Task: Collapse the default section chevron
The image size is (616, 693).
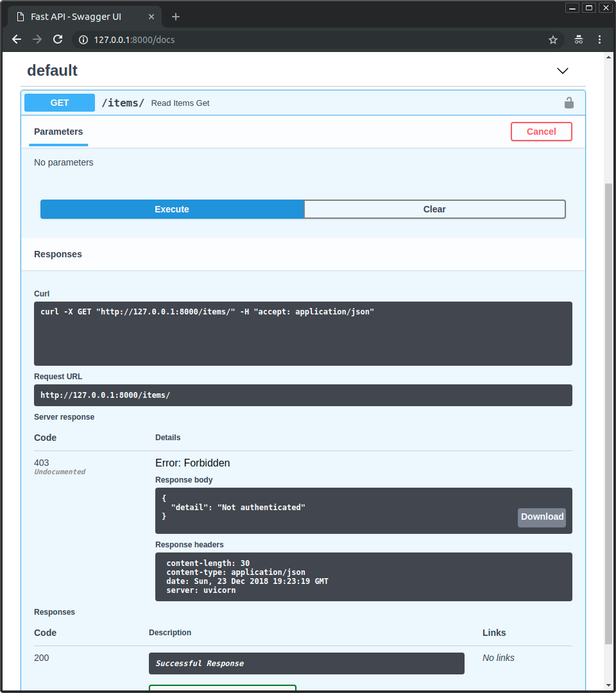Action: 562,71
